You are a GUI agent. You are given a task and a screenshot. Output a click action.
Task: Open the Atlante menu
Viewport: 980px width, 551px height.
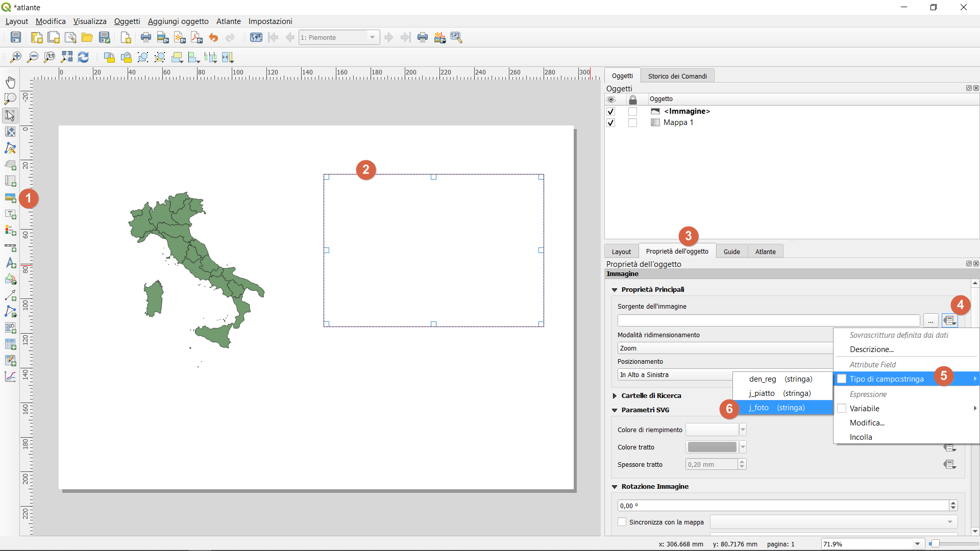228,21
